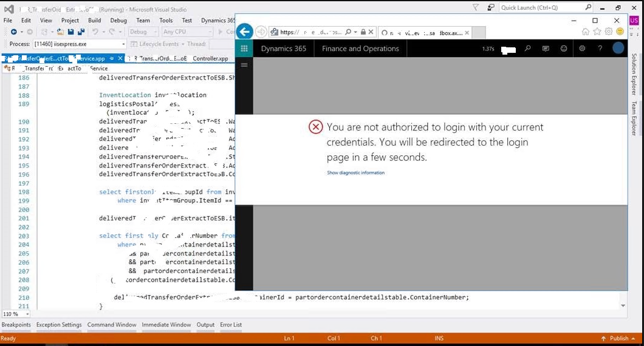Expand Navigate Backward history dropdown arrow
The width and height of the screenshot is (644, 346).
point(22,32)
